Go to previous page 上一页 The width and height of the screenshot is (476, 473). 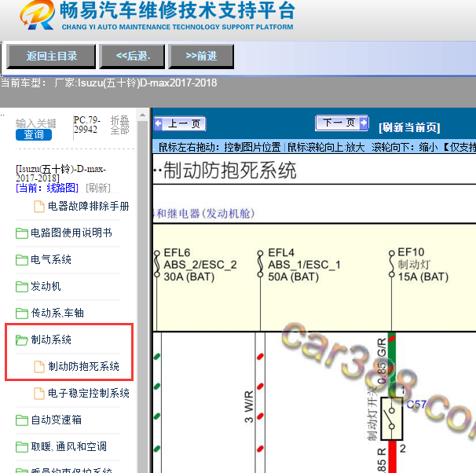(180, 123)
